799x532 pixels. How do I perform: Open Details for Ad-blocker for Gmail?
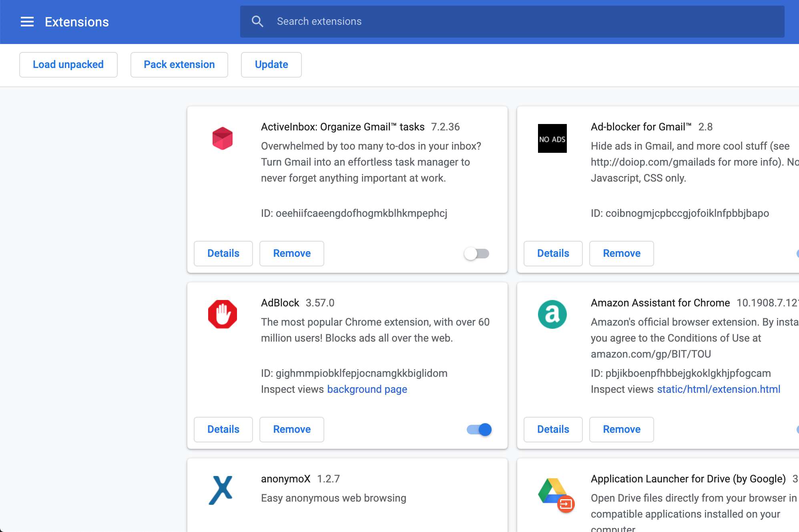553,254
